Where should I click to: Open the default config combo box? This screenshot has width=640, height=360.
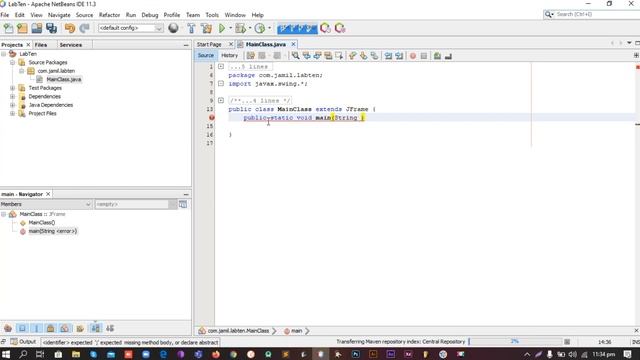130,28
